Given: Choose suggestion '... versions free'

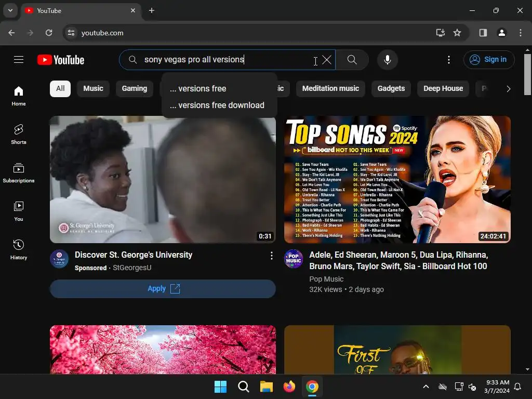Looking at the screenshot, I should tap(220, 88).
